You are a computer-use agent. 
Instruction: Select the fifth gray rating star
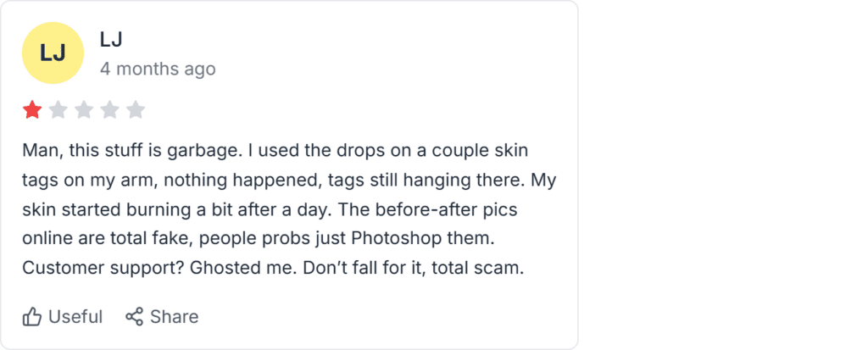coord(136,110)
